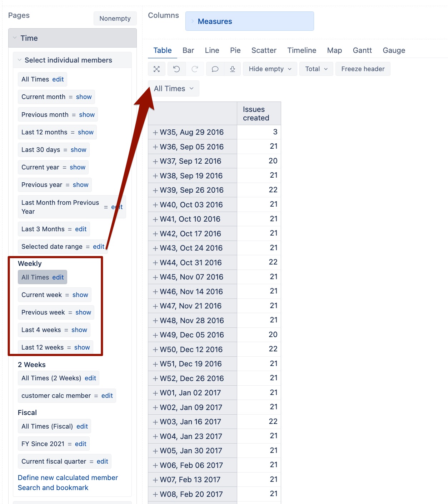Click the Freeze header button
Image resolution: width=448 pixels, height=504 pixels.
pos(363,69)
